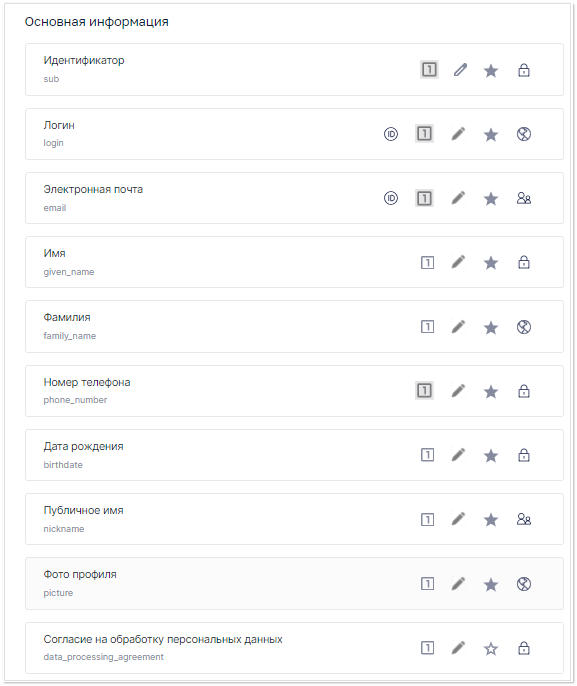Open the Фото профиля attribute row
The height and width of the screenshot is (686, 577).
pos(294,584)
